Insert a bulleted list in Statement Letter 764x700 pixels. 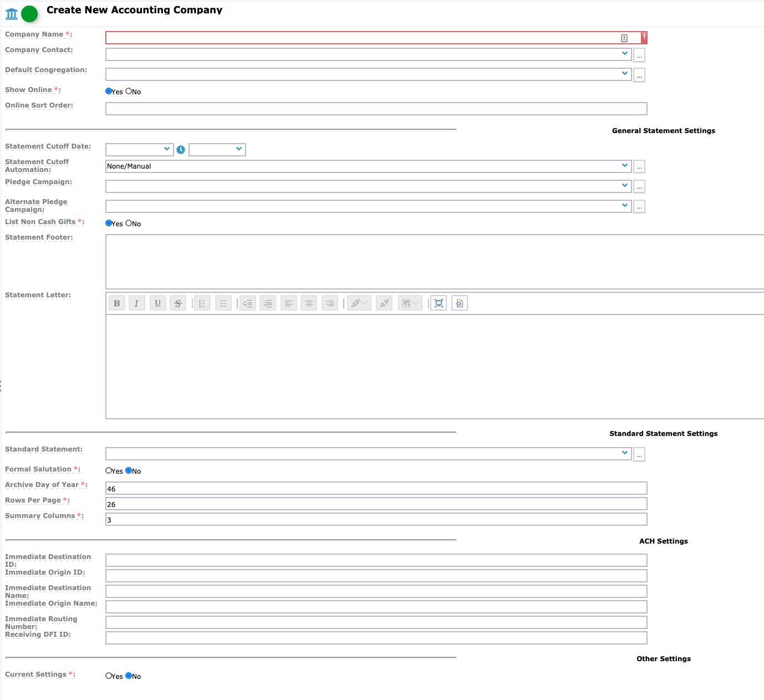[x=223, y=303]
